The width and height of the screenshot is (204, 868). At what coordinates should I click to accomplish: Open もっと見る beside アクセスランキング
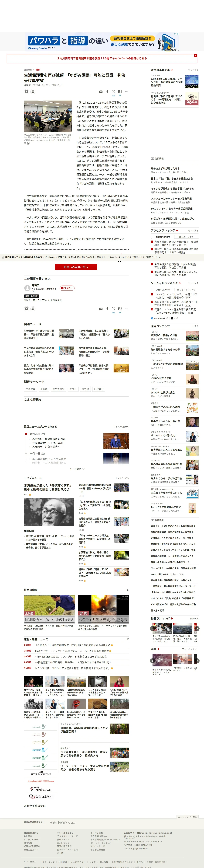[193, 231]
